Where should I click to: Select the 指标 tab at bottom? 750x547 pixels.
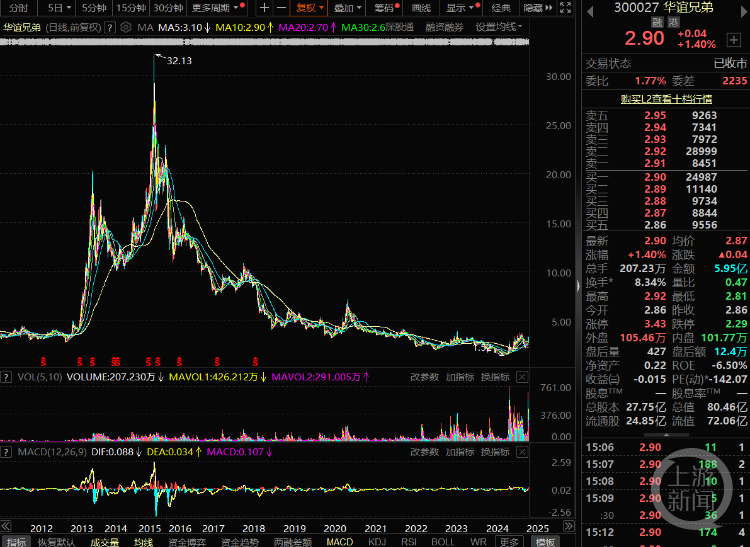tap(16, 542)
